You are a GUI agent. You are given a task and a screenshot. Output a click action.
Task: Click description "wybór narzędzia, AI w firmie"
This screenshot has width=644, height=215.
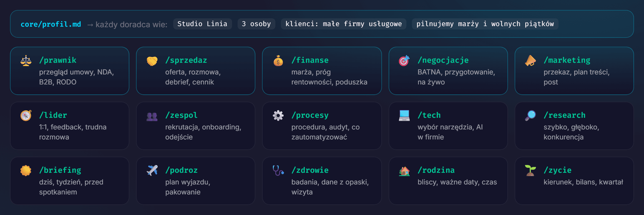tap(450, 132)
